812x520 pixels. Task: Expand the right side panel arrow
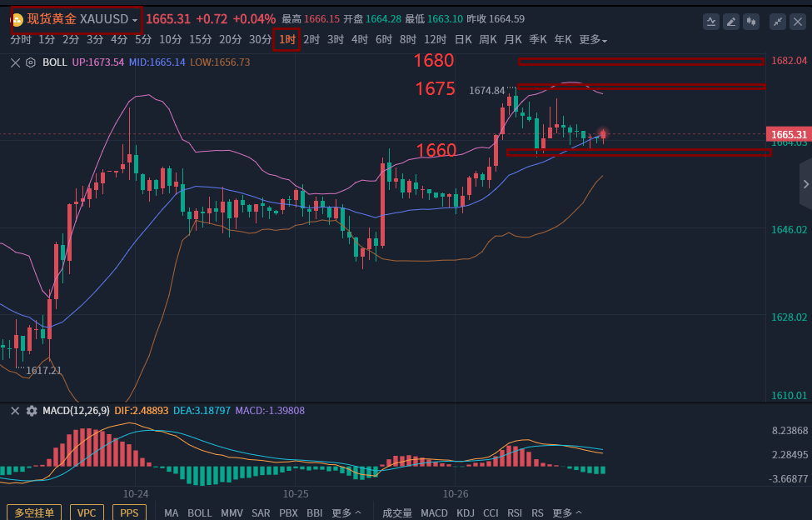pyautogui.click(x=805, y=183)
